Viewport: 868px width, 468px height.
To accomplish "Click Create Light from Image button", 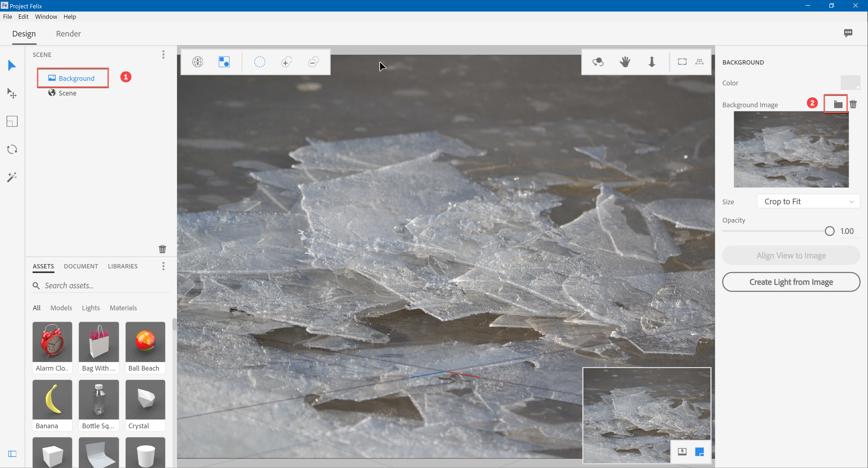I will [x=791, y=282].
